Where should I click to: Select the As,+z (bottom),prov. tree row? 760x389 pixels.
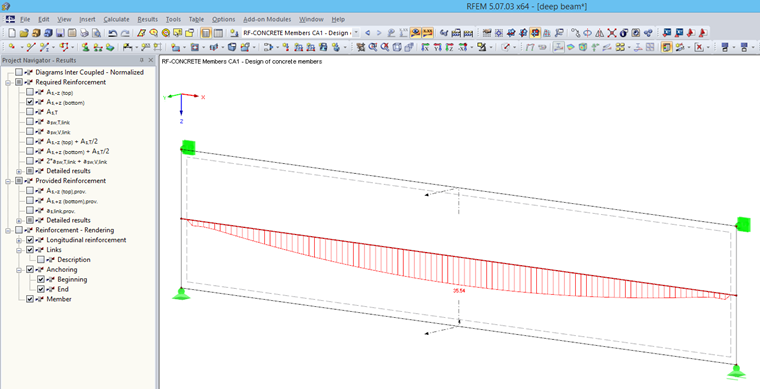coord(72,201)
